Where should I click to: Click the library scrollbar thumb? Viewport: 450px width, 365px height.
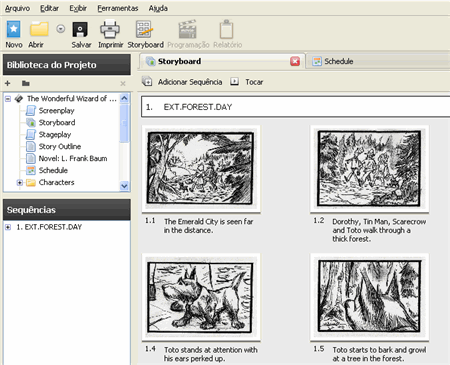pyautogui.click(x=124, y=123)
